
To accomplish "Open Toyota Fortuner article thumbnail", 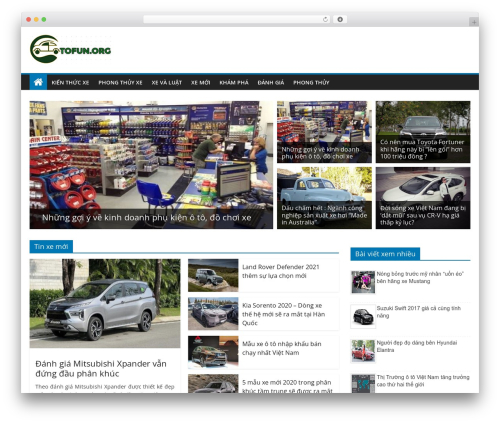I will coord(423,132).
